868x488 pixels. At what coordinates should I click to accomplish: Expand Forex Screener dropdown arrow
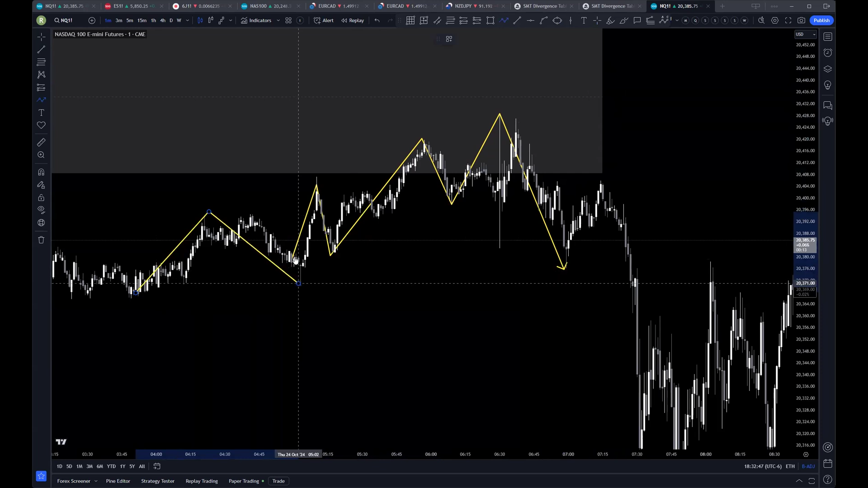click(96, 481)
